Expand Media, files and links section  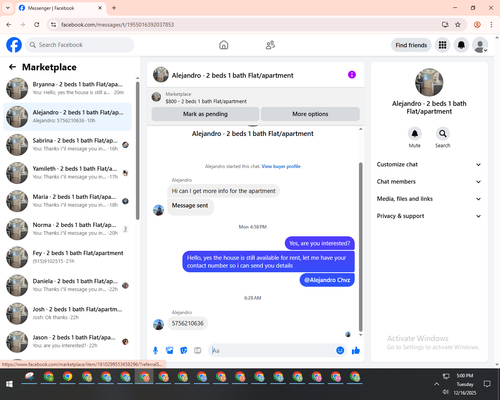(x=429, y=199)
